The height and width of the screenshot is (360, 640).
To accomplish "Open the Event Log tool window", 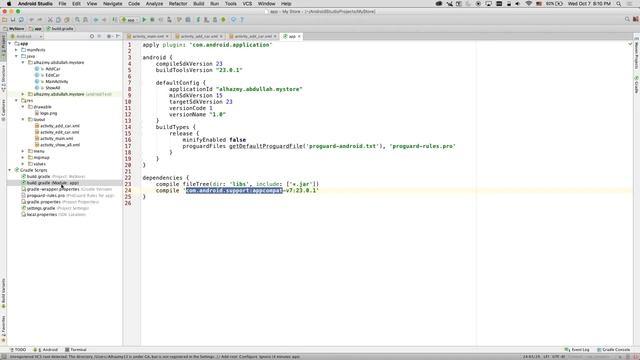I will point(577,350).
